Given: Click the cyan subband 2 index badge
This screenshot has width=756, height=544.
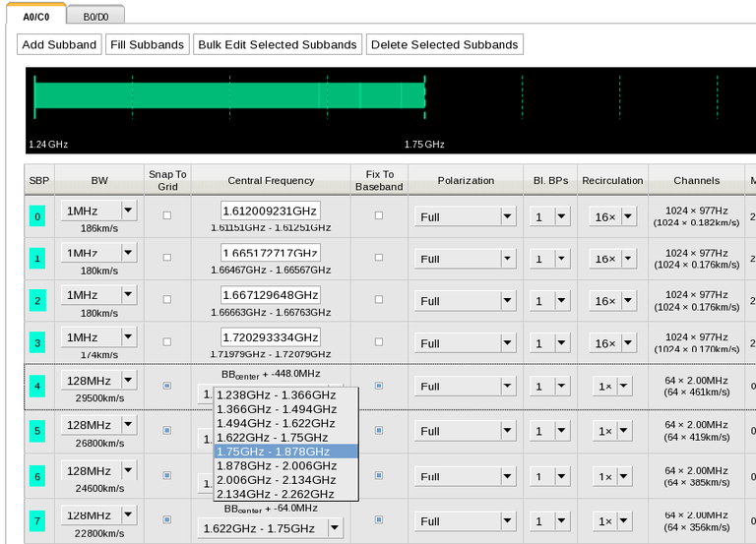Looking at the screenshot, I should click(x=38, y=301).
